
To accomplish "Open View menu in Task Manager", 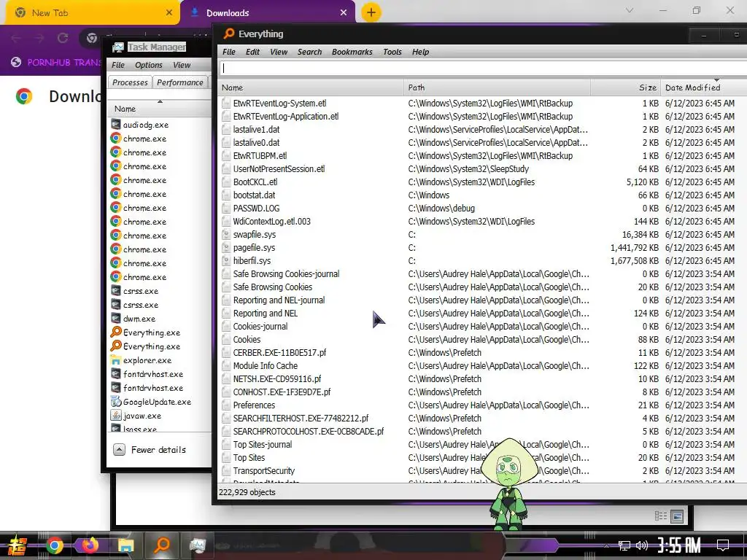I will point(182,65).
